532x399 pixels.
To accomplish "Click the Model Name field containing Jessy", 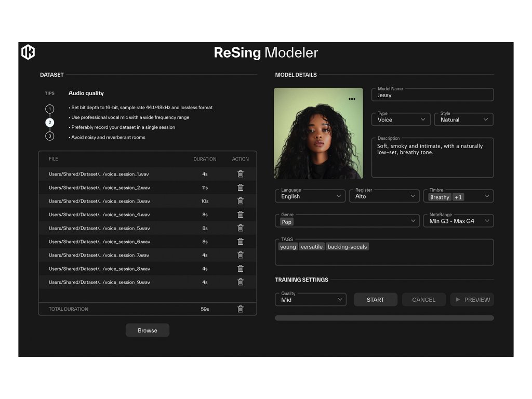I will coord(432,95).
